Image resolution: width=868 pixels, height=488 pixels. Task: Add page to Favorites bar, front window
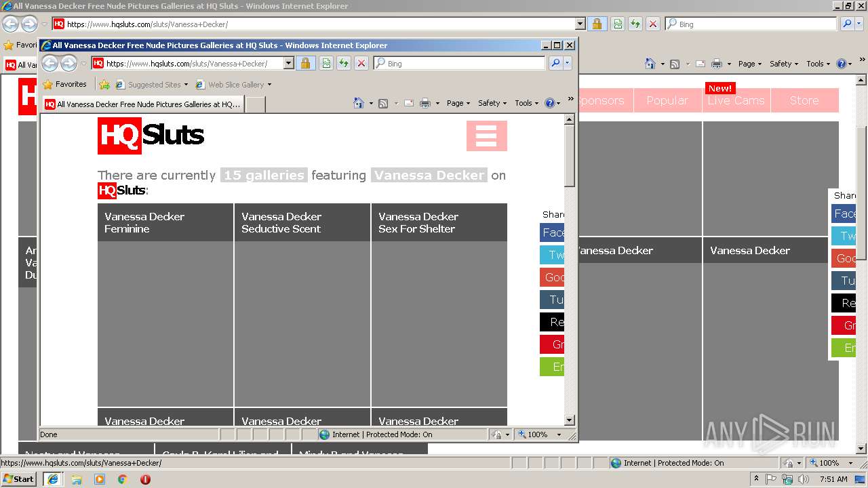pyautogui.click(x=104, y=85)
